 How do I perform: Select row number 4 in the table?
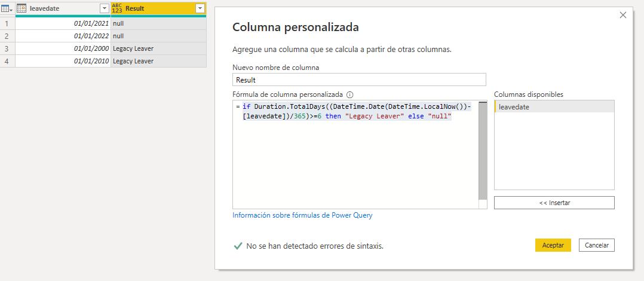point(7,61)
